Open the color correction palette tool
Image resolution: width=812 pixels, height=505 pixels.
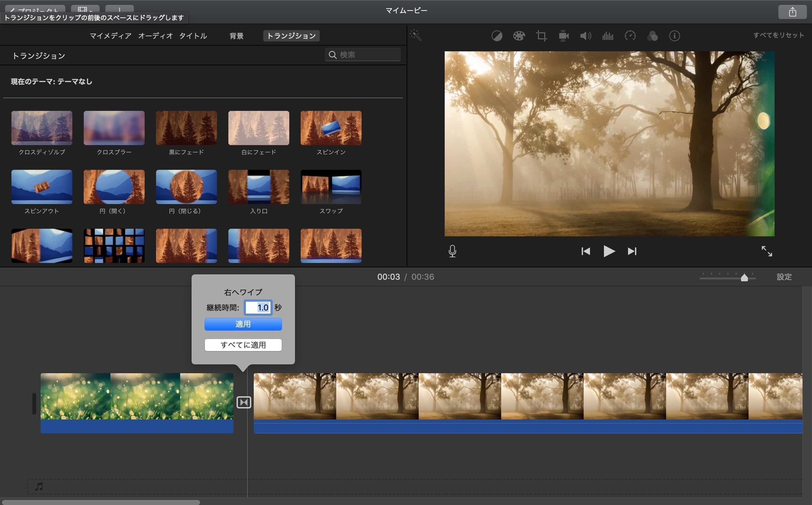(x=519, y=36)
